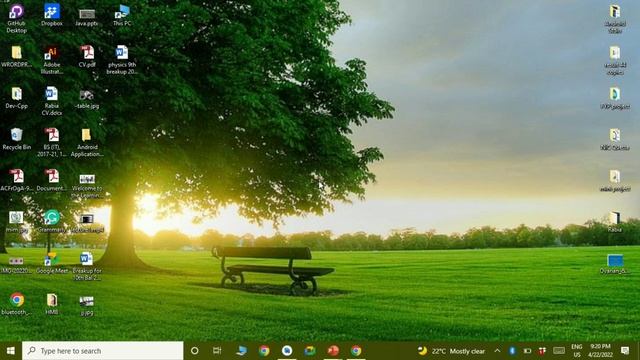
Task: Select the blue Oyanam desktop icon
Action: [615, 264]
